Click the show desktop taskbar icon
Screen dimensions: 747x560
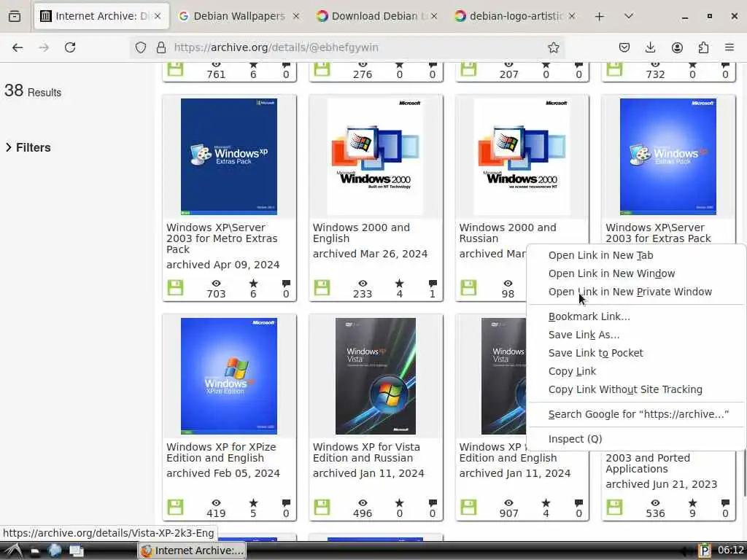pyautogui.click(x=76, y=551)
